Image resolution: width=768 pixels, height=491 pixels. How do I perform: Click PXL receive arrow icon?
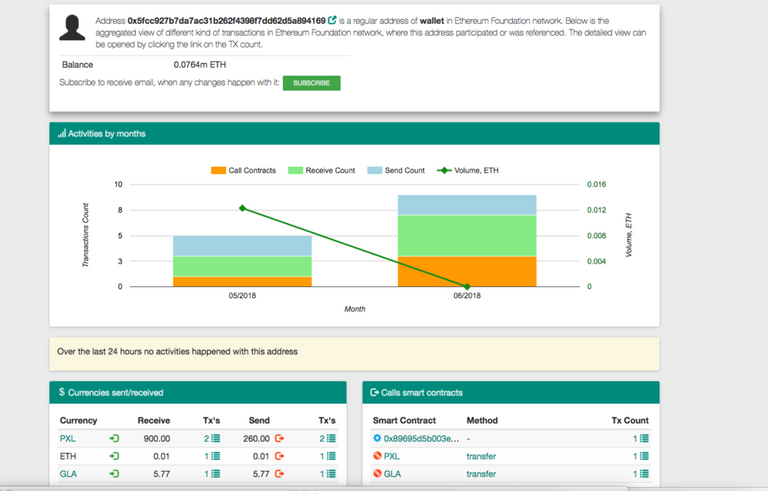click(114, 438)
